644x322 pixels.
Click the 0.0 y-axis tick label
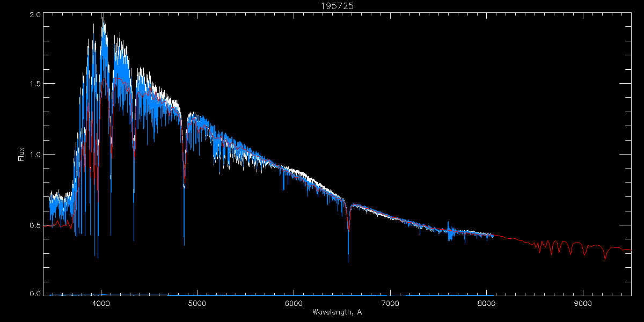pyautogui.click(x=34, y=294)
